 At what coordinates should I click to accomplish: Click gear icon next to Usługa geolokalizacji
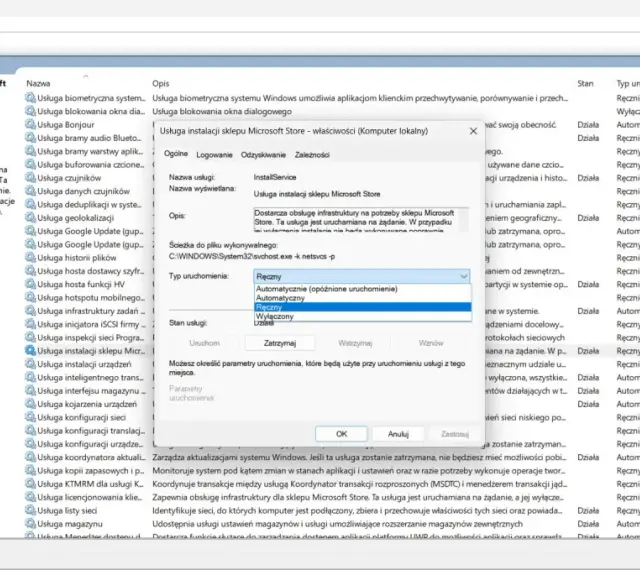(x=30, y=218)
